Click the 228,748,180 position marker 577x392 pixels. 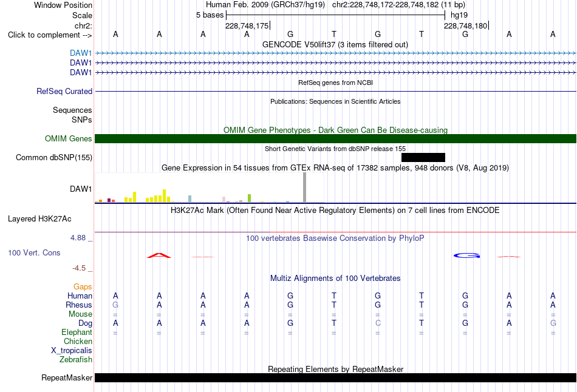465,25
